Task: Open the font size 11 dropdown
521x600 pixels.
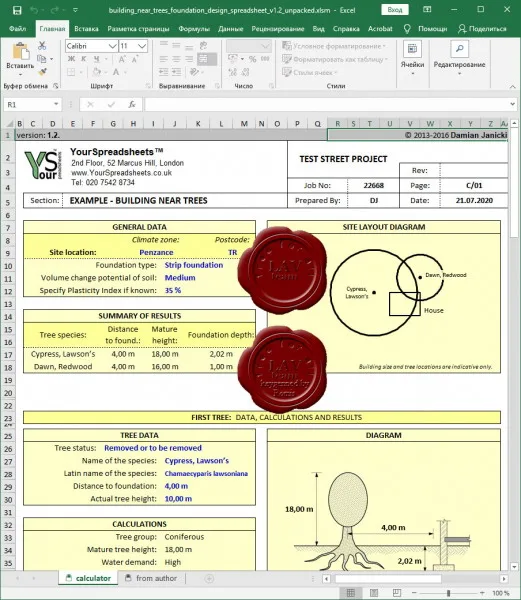Action: click(142, 46)
